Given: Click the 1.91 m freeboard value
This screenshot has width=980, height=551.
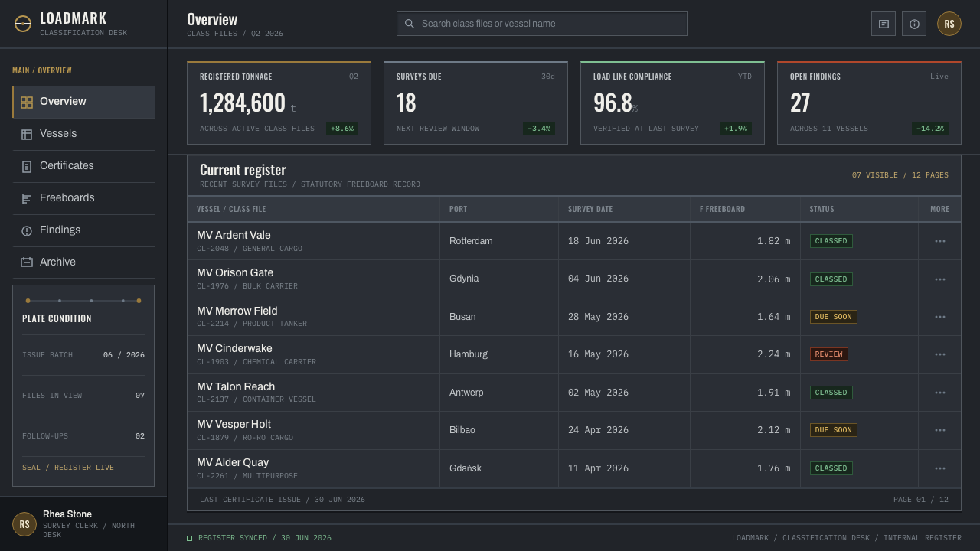Looking at the screenshot, I should tap(773, 393).
